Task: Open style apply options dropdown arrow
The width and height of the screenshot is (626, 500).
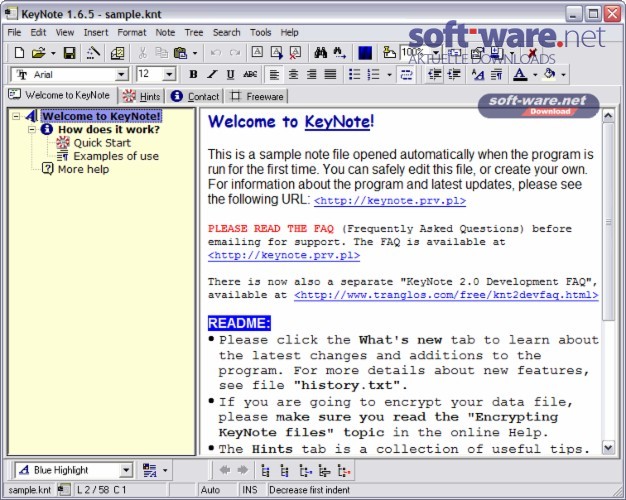Action: 165,470
